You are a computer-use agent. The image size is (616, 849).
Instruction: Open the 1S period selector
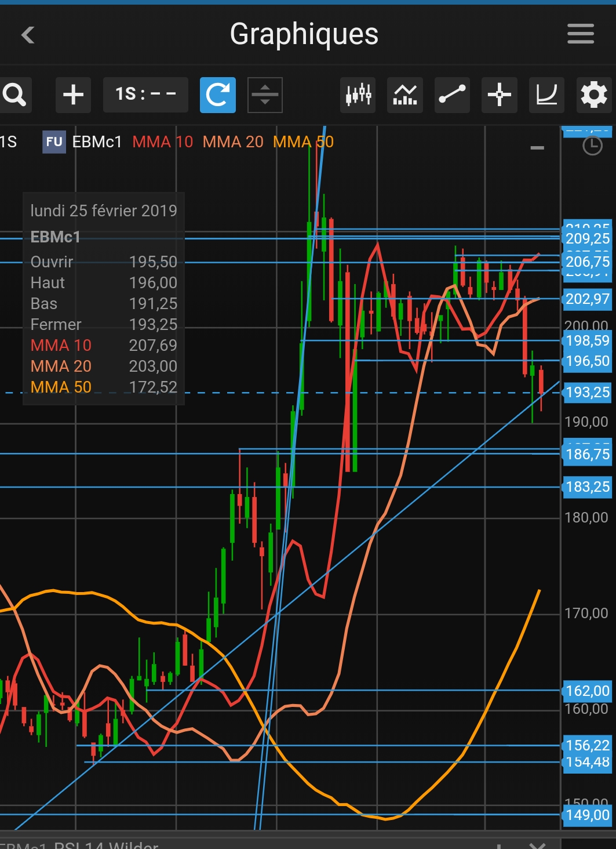click(145, 95)
